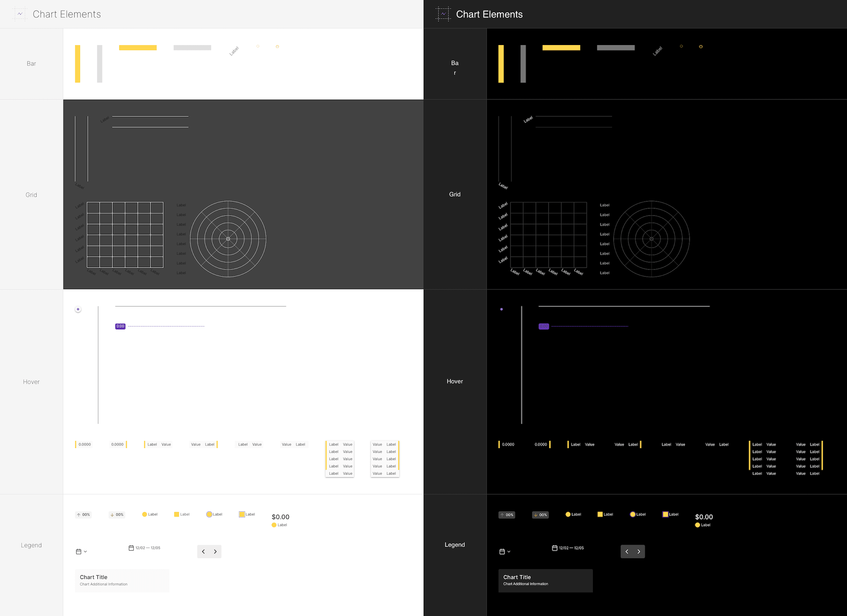Click the rotated Label text in dark Bar section
The image size is (847, 616).
(658, 51)
